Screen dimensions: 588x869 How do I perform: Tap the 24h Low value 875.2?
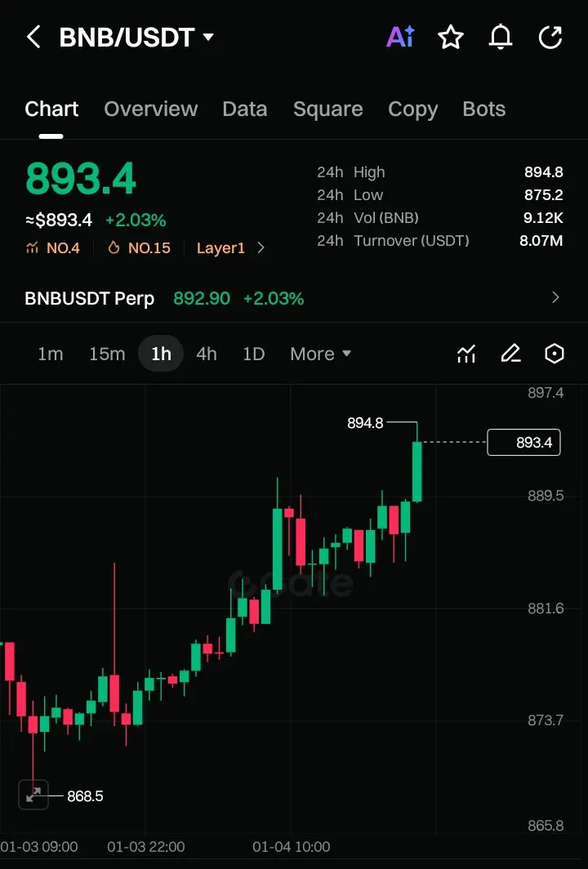(x=544, y=195)
